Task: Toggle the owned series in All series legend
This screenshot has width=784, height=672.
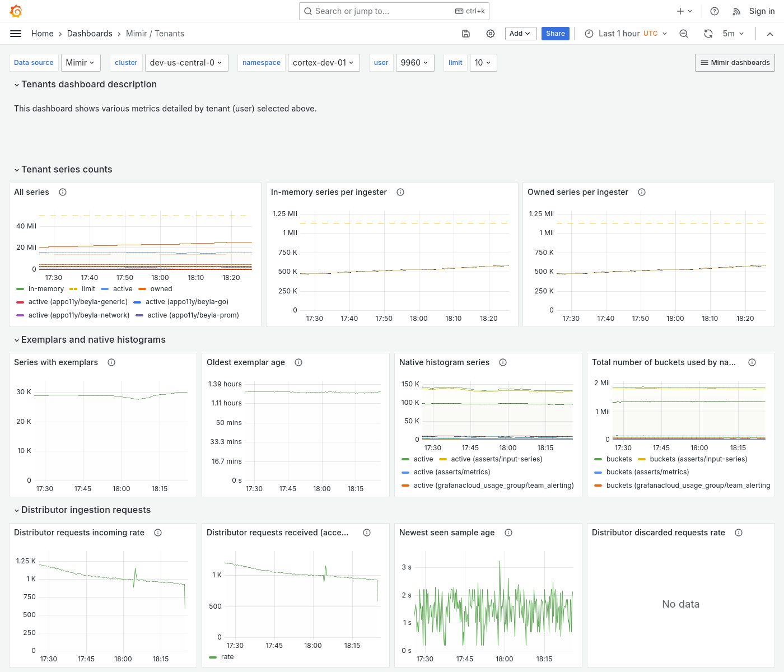Action: click(161, 288)
